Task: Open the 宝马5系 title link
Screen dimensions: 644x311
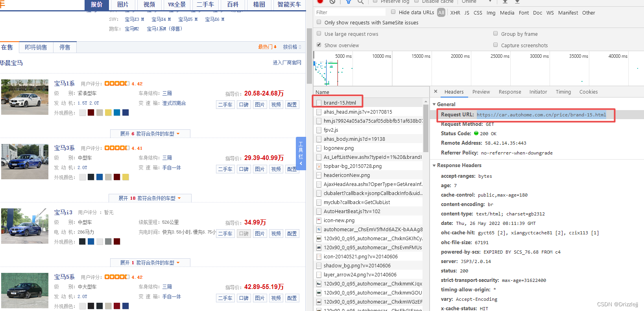Action: point(65,277)
